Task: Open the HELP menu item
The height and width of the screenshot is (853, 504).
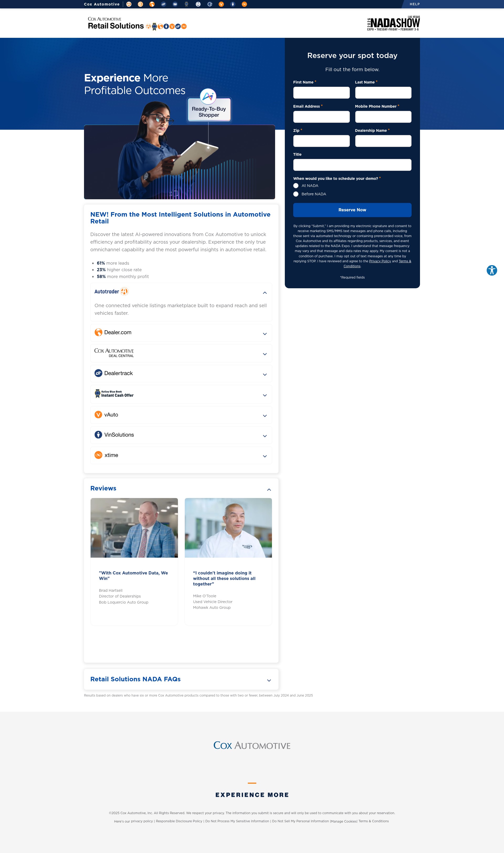Action: (415, 4)
